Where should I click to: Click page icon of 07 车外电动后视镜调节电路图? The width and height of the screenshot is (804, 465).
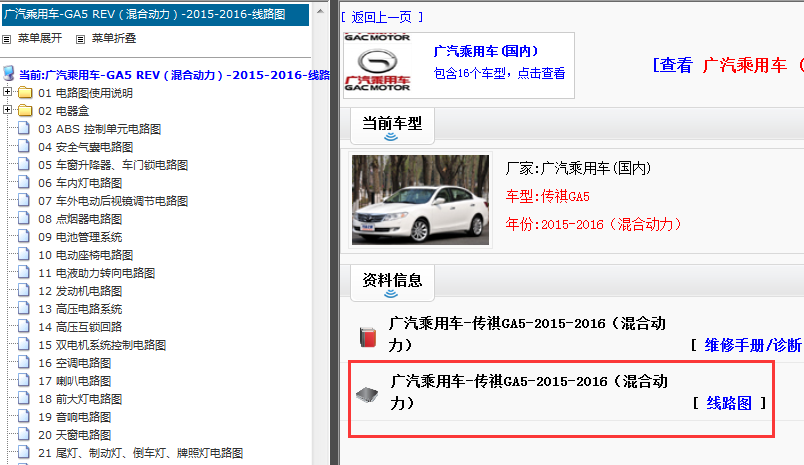[x=24, y=200]
